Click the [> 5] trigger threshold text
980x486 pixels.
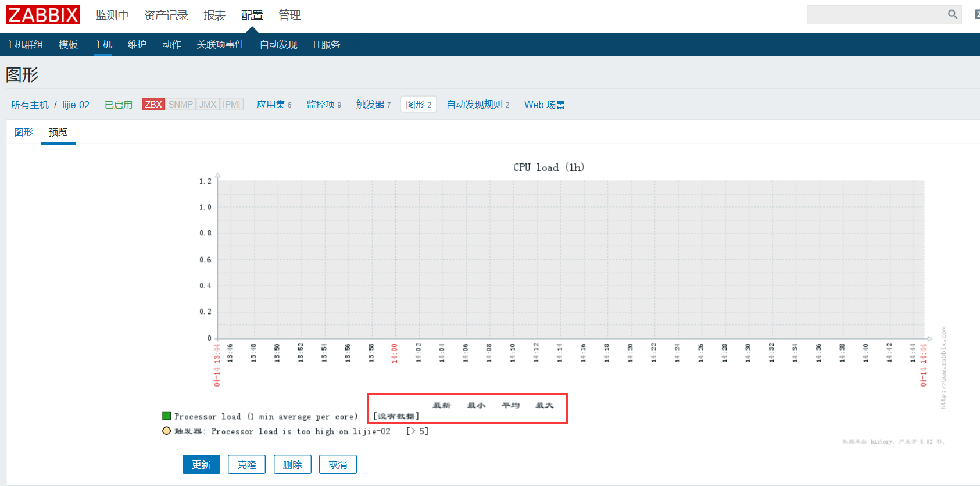point(417,431)
